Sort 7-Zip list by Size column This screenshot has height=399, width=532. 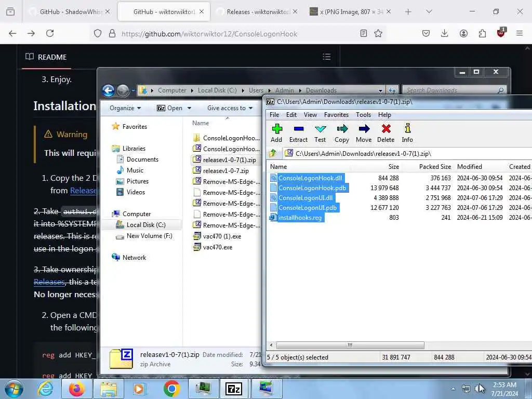coord(394,167)
